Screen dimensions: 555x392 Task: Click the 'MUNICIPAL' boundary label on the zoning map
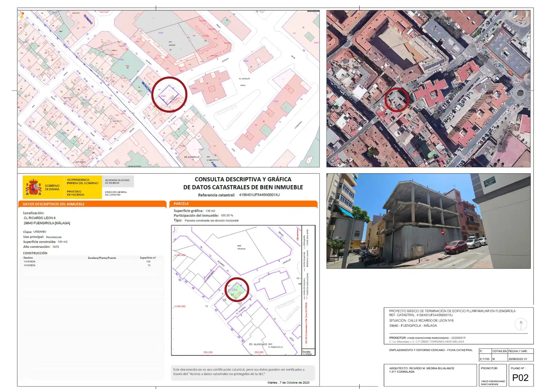[146, 87]
